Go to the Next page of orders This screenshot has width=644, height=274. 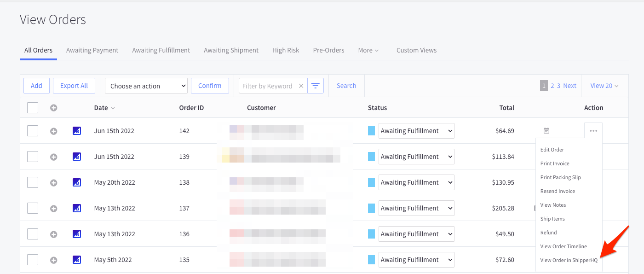click(569, 86)
